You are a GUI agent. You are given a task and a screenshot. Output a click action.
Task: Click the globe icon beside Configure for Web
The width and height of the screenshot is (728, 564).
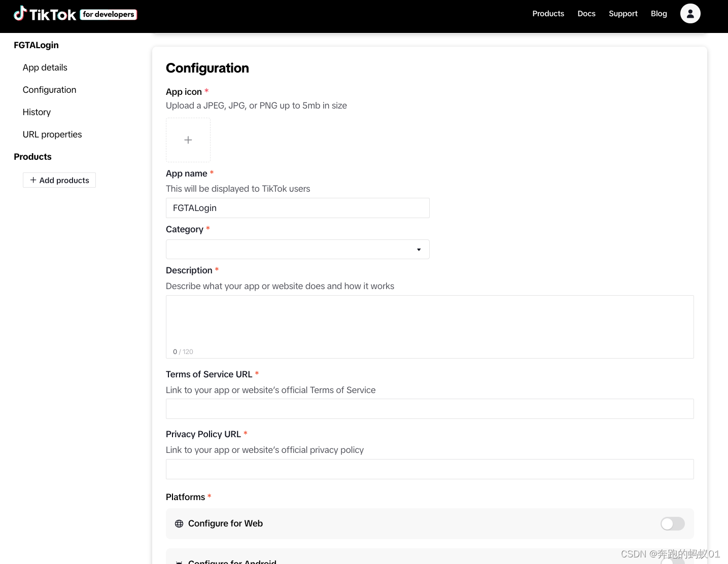pos(179,524)
